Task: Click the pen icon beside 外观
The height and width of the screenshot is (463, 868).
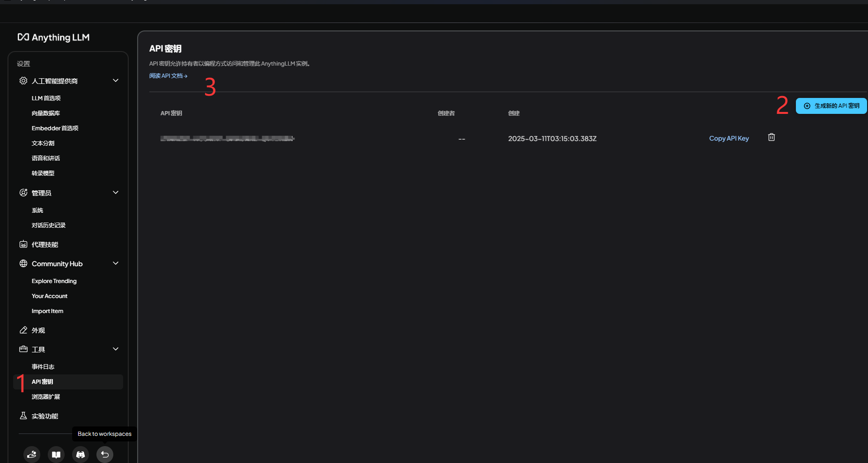Action: (x=23, y=330)
